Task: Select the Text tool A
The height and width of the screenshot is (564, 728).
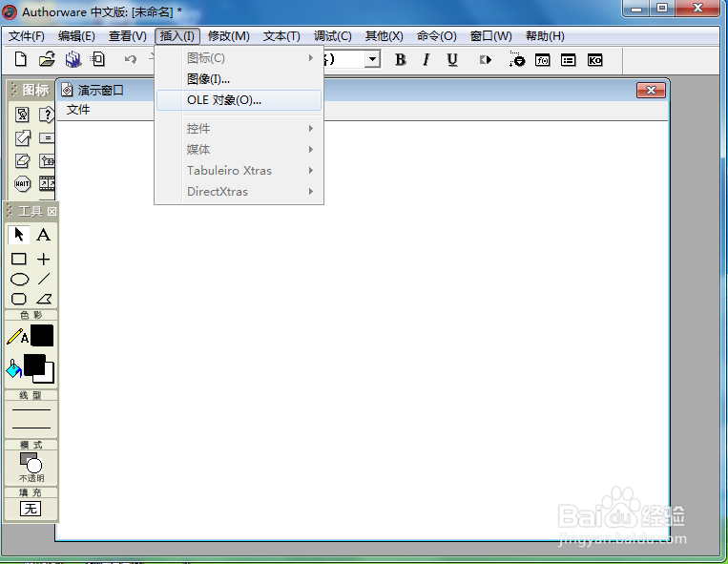Action: pyautogui.click(x=44, y=235)
